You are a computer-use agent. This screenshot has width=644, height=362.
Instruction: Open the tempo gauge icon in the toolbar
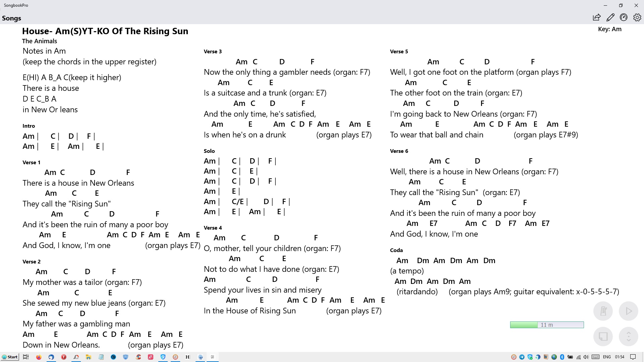click(x=624, y=17)
